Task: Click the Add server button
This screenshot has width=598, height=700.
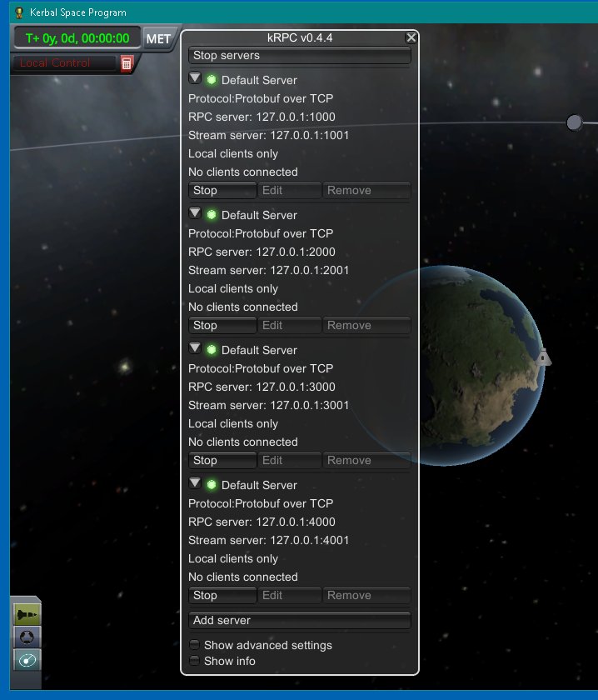Action: coord(299,620)
